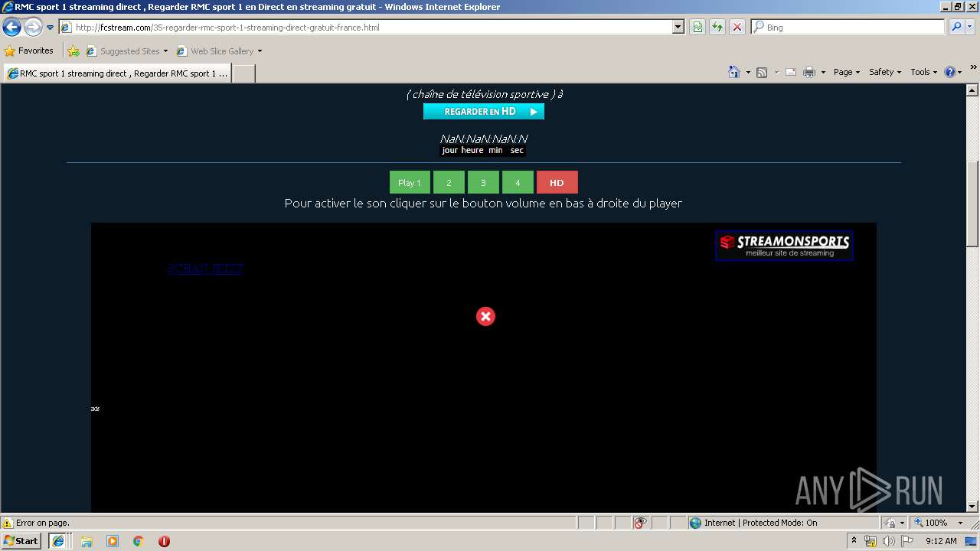Stop loading the page
This screenshot has height=551, width=980.
tap(737, 28)
